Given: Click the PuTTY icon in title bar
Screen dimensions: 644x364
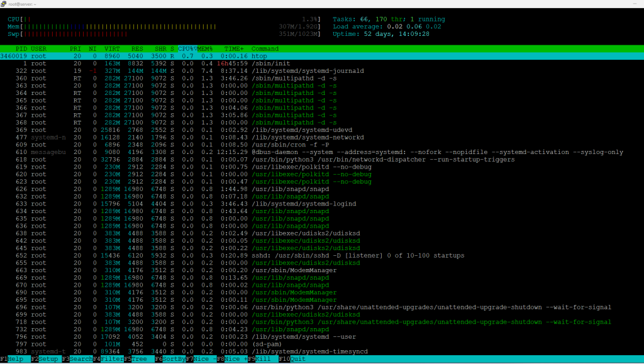Looking at the screenshot, I should point(5,4).
